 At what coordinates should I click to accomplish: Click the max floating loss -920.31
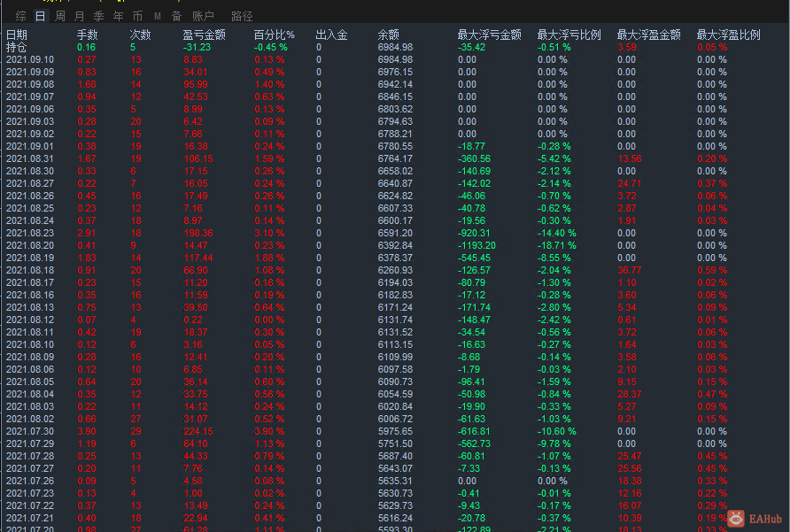[x=474, y=234]
